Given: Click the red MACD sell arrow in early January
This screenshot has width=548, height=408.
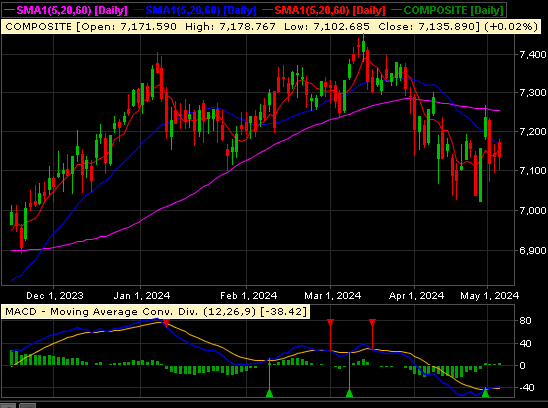Looking at the screenshot, I should pos(167,323).
